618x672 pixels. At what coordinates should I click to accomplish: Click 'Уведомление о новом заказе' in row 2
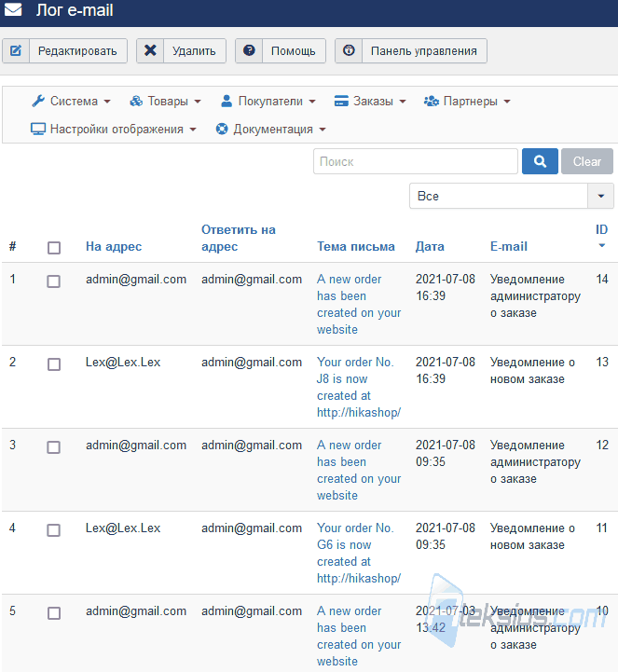pyautogui.click(x=532, y=370)
